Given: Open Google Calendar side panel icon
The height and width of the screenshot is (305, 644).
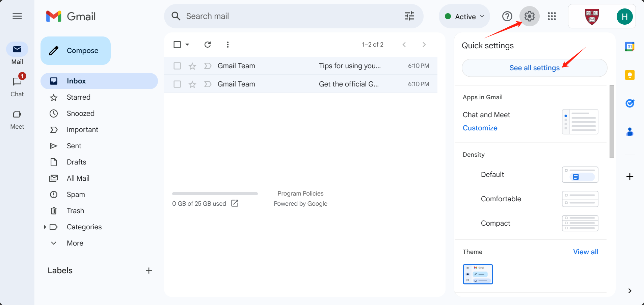Looking at the screenshot, I should pyautogui.click(x=629, y=47).
